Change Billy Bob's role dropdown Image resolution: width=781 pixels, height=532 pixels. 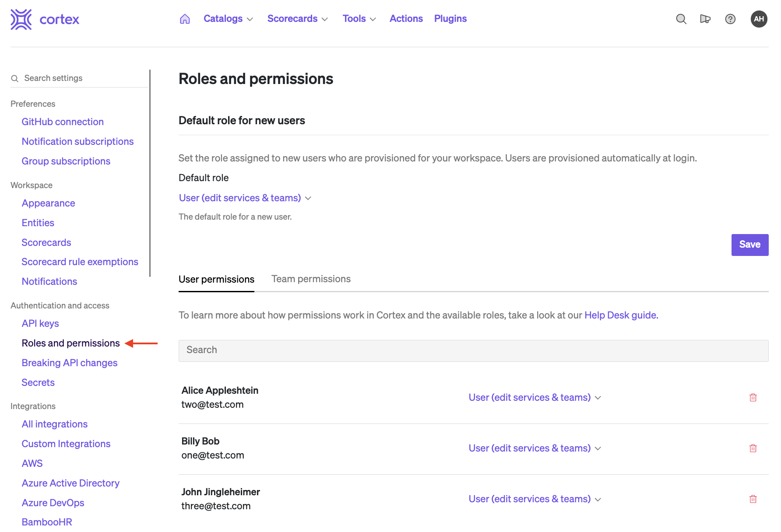click(535, 448)
